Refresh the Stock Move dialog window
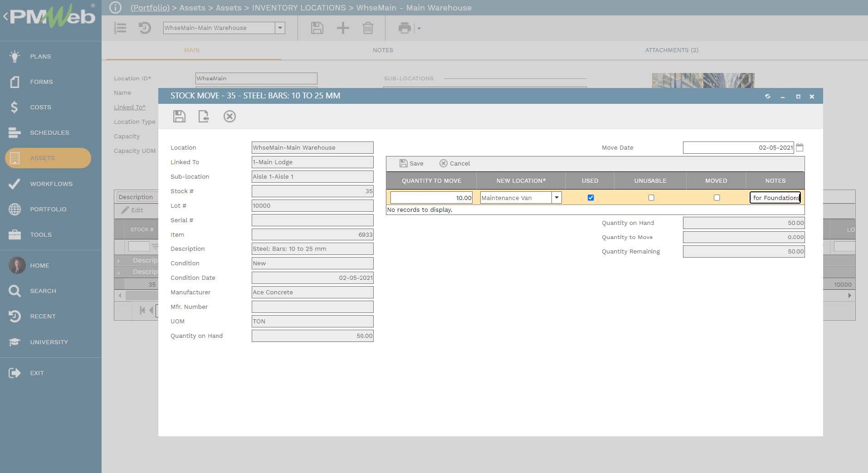 pyautogui.click(x=767, y=96)
